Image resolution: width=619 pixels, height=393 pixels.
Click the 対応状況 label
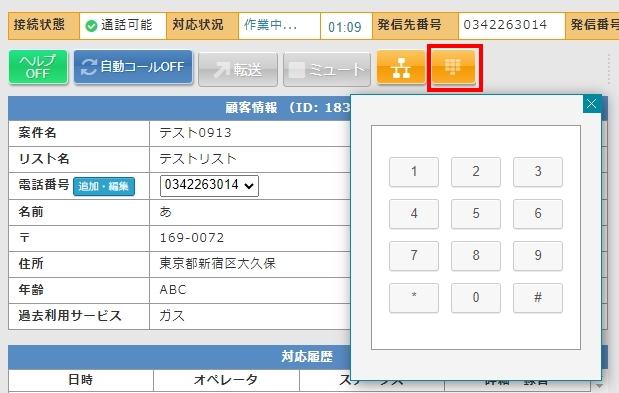pos(198,25)
